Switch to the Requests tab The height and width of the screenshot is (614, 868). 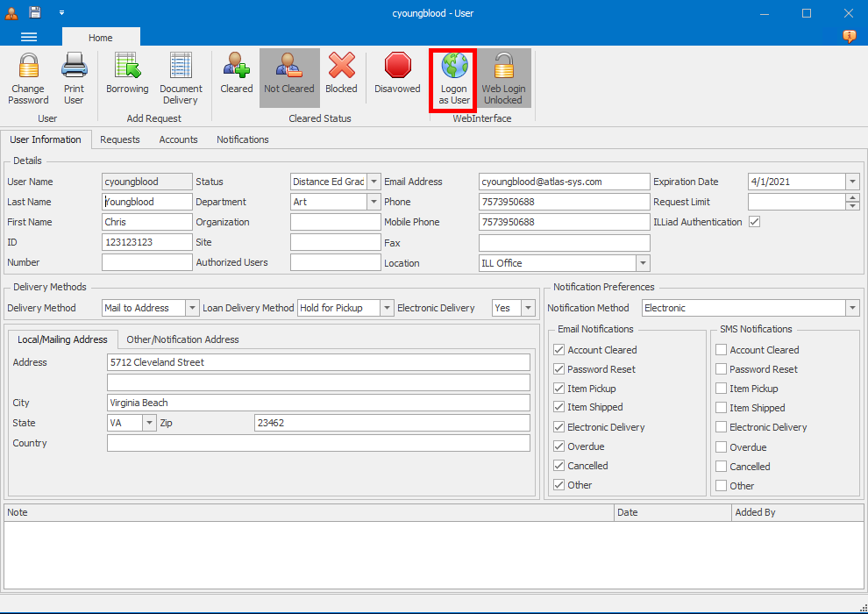coord(120,139)
